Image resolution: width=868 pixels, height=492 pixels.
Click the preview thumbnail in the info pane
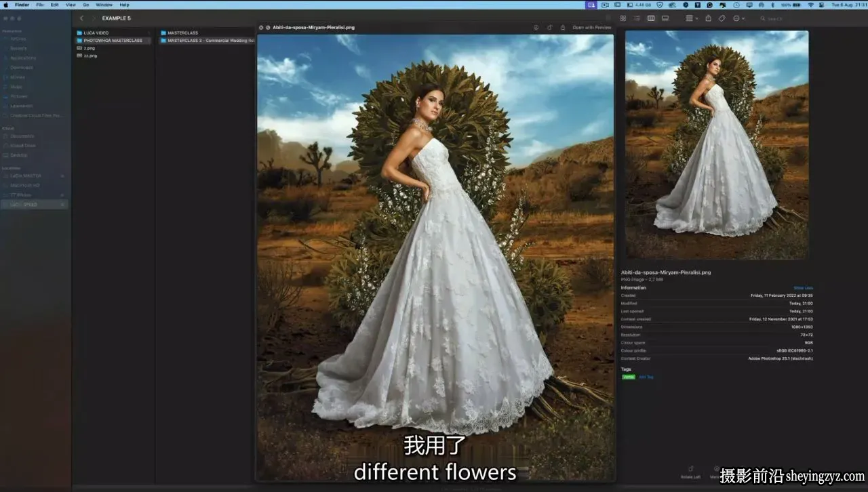click(717, 144)
